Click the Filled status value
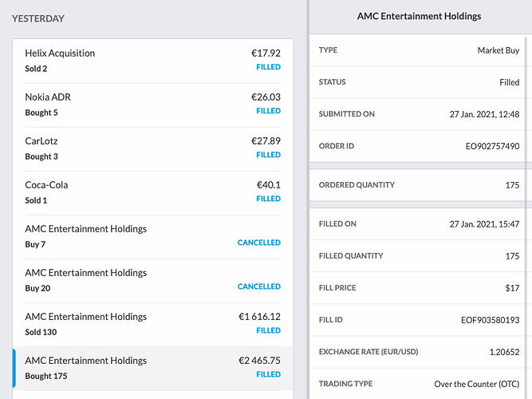532x399 pixels. [x=509, y=82]
